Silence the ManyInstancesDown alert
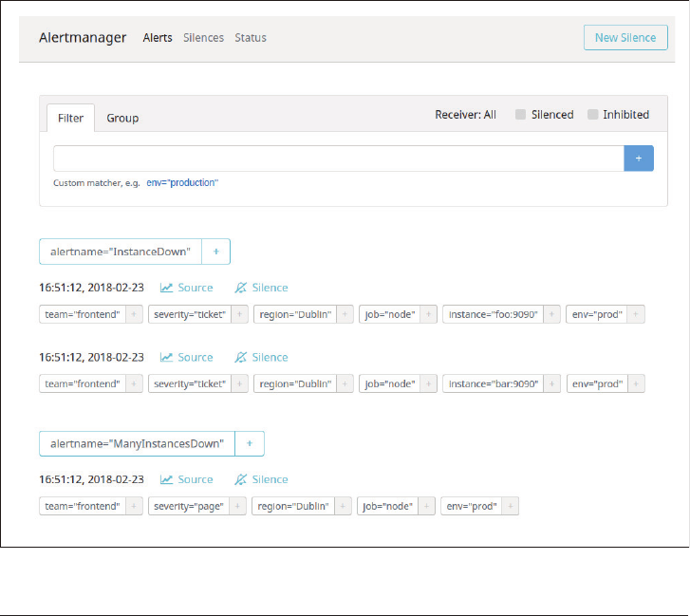690x616 pixels. point(261,479)
